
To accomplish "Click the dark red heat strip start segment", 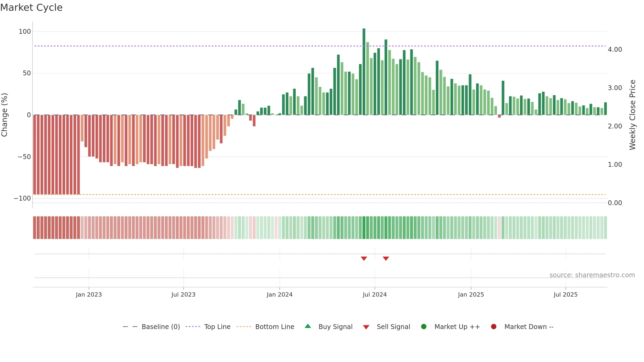I will [34, 228].
